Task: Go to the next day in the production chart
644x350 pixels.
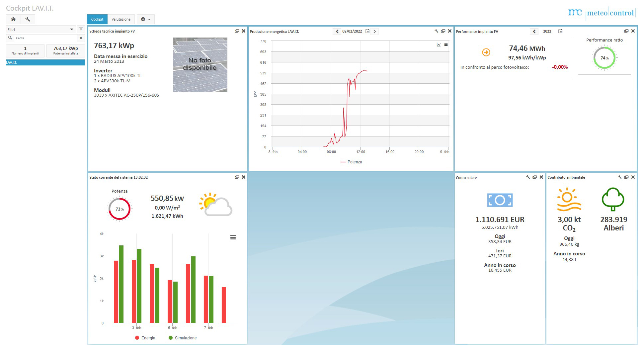Action: point(375,32)
